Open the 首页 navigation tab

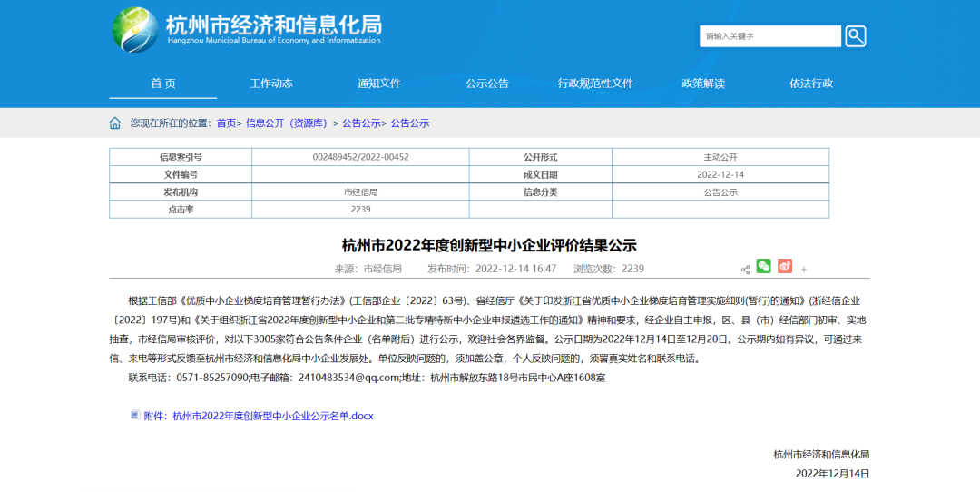tap(163, 84)
